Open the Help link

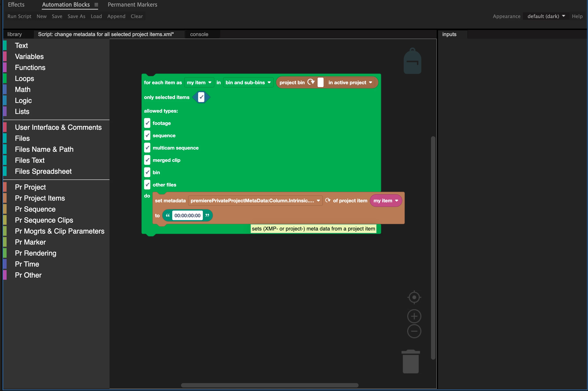tap(577, 16)
